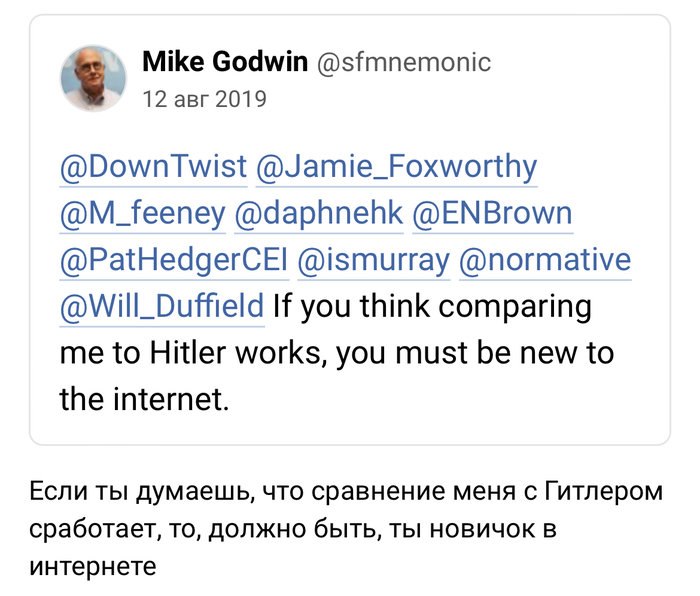The height and width of the screenshot is (596, 700).
Task: Open the @normative mention
Action: [x=545, y=260]
